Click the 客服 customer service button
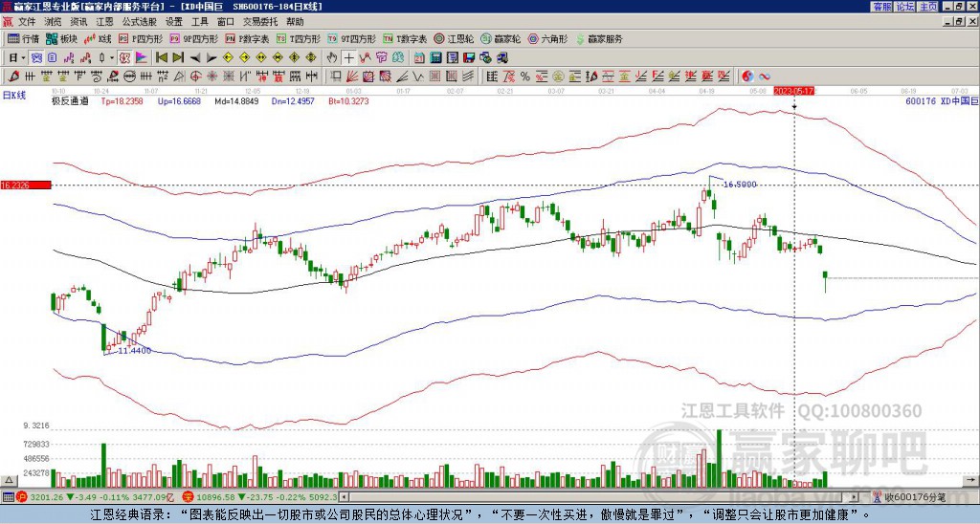980x524 pixels. tap(881, 7)
